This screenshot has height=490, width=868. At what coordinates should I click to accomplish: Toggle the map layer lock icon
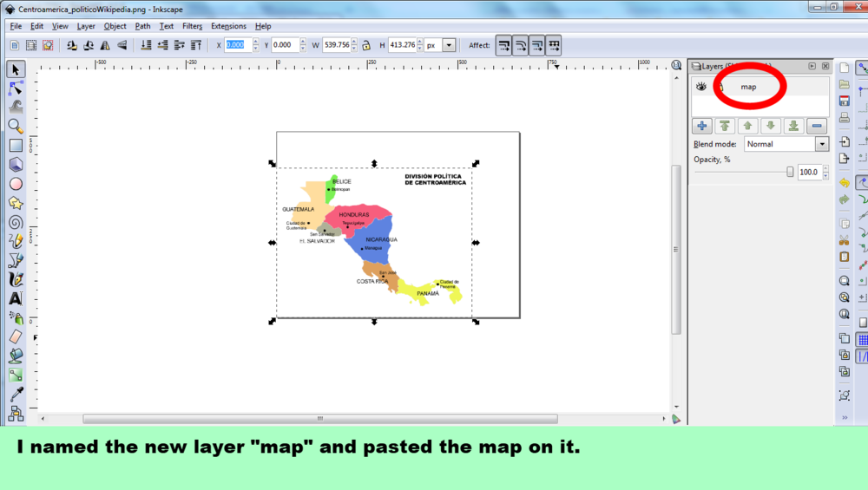[720, 87]
